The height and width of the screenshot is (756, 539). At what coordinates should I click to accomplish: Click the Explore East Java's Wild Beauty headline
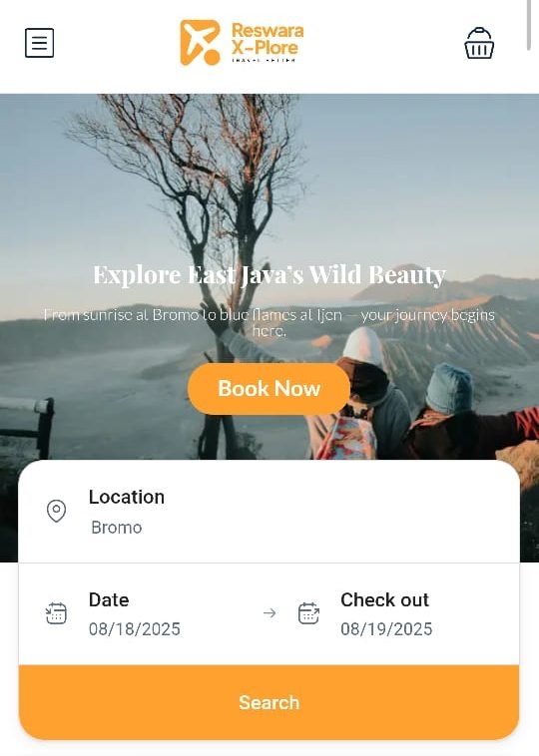coord(269,275)
